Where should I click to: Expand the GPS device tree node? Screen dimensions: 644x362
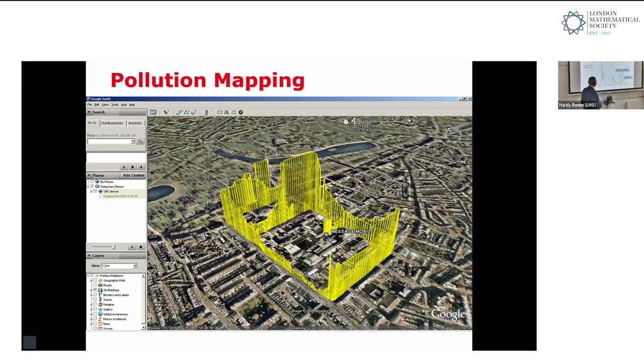91,192
